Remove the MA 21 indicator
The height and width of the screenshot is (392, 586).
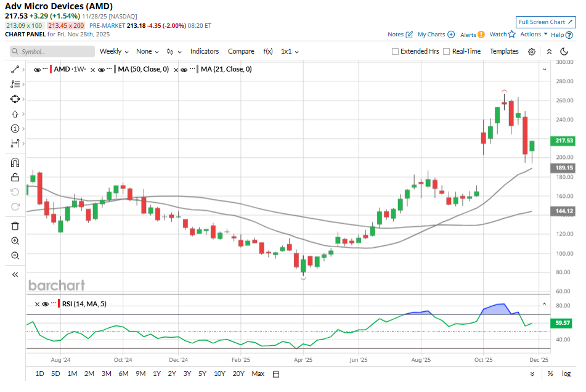pyautogui.click(x=176, y=70)
